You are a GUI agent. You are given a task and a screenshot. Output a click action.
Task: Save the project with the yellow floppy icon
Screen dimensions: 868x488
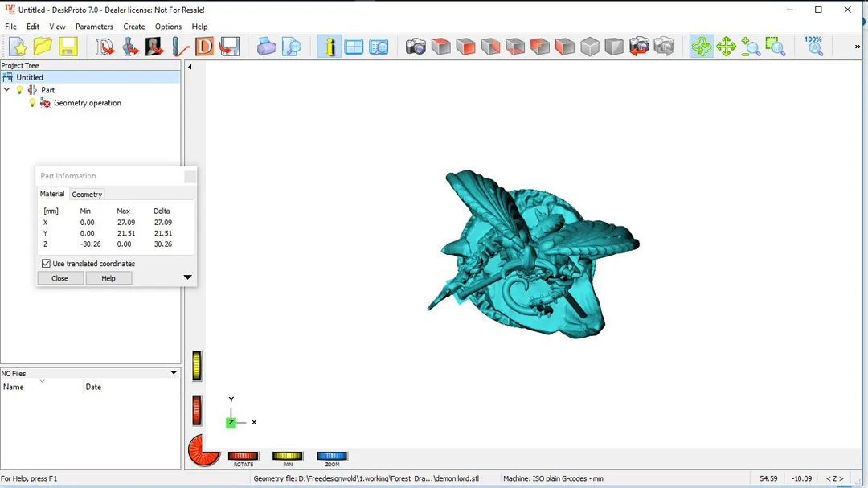[x=68, y=47]
